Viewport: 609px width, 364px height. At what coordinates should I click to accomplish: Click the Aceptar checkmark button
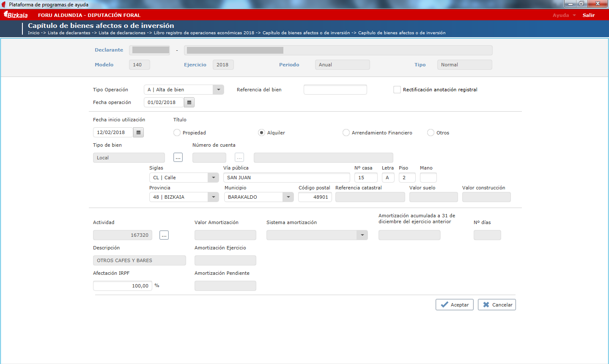455,305
